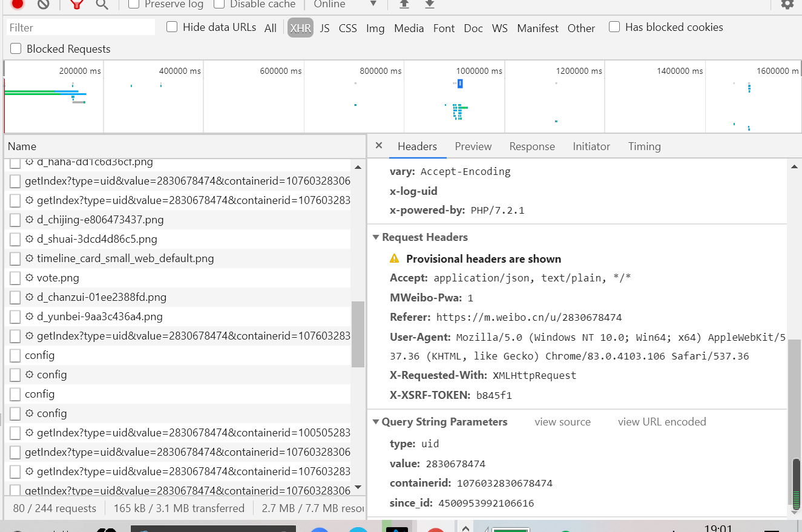Check Has blocked cookies

point(614,27)
